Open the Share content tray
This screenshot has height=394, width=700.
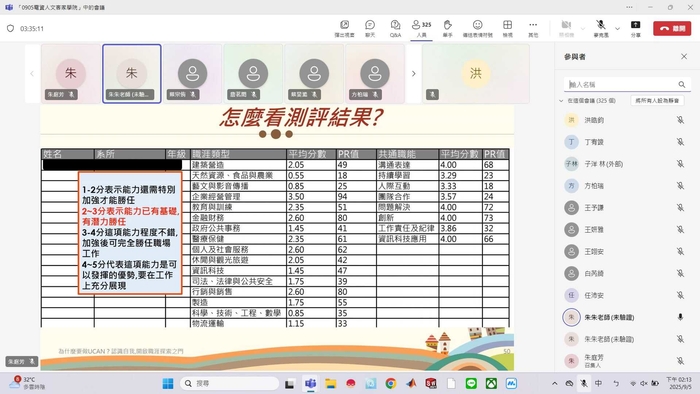point(635,29)
